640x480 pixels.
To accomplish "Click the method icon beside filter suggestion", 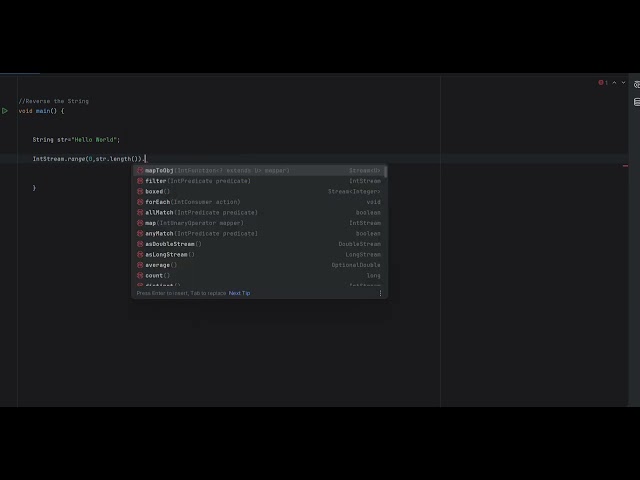I will tap(140, 181).
